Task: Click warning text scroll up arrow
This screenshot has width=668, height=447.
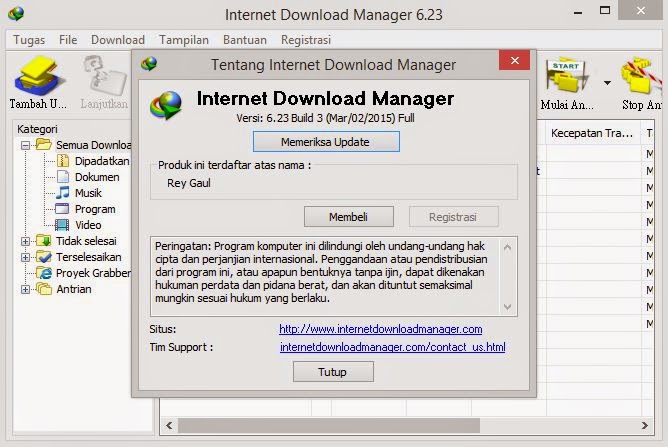Action: [x=507, y=247]
